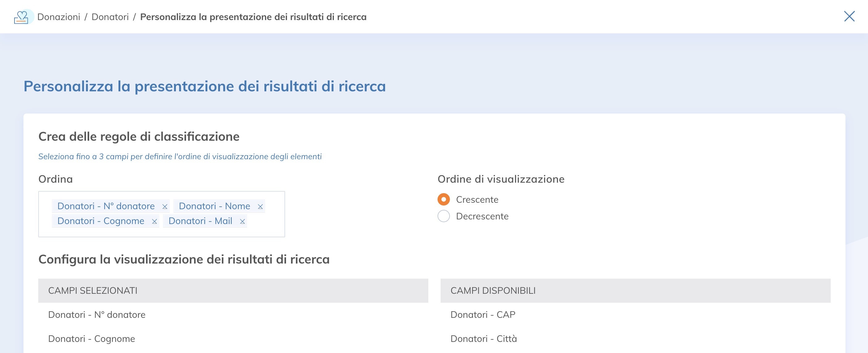The width and height of the screenshot is (868, 353).
Task: Remove "Donatori - N° donatore" from sort order
Action: click(x=165, y=206)
